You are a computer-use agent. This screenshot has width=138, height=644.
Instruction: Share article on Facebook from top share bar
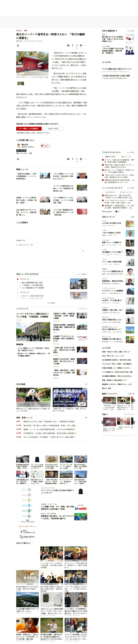pyautogui.click(x=73, y=46)
